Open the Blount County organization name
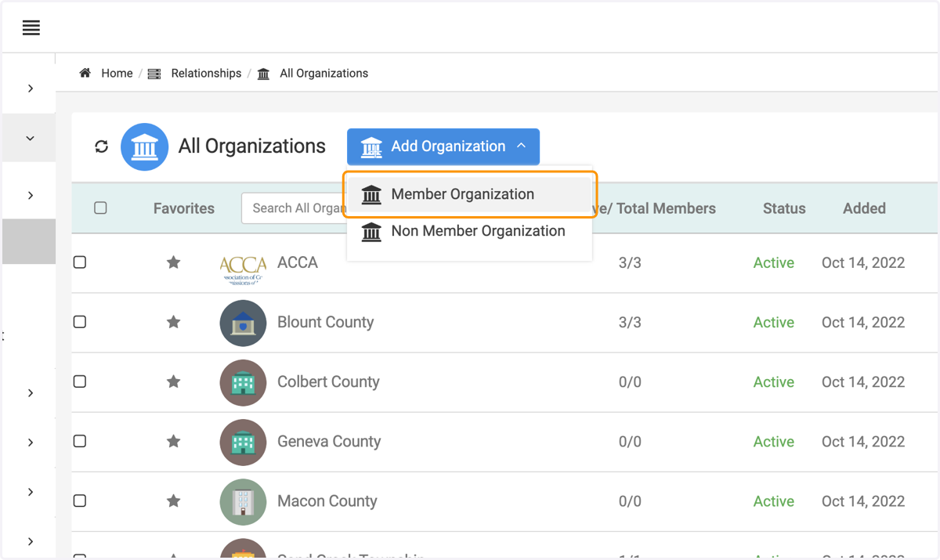940x560 pixels. point(325,322)
